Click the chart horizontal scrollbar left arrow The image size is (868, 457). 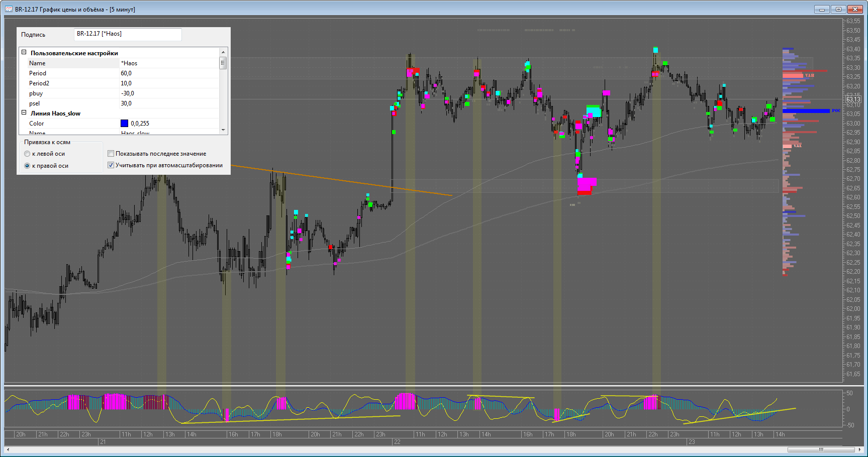(8, 449)
